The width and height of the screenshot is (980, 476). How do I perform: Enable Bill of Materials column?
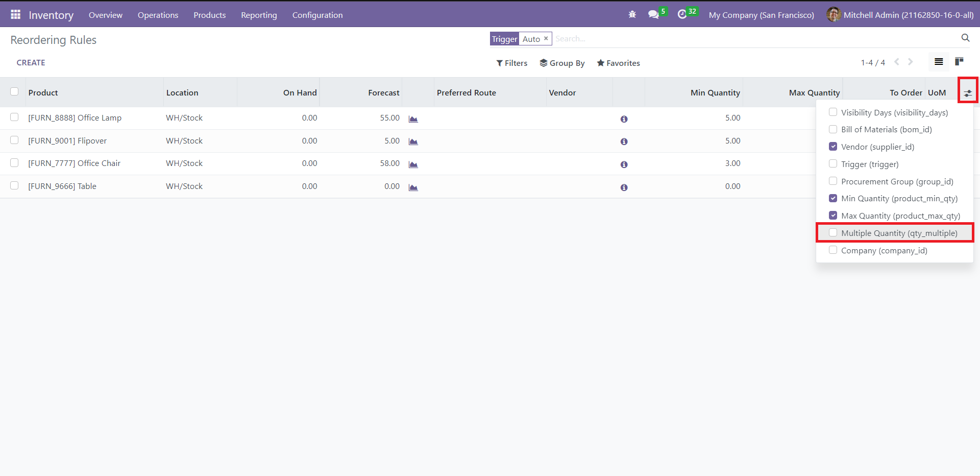[x=833, y=129]
